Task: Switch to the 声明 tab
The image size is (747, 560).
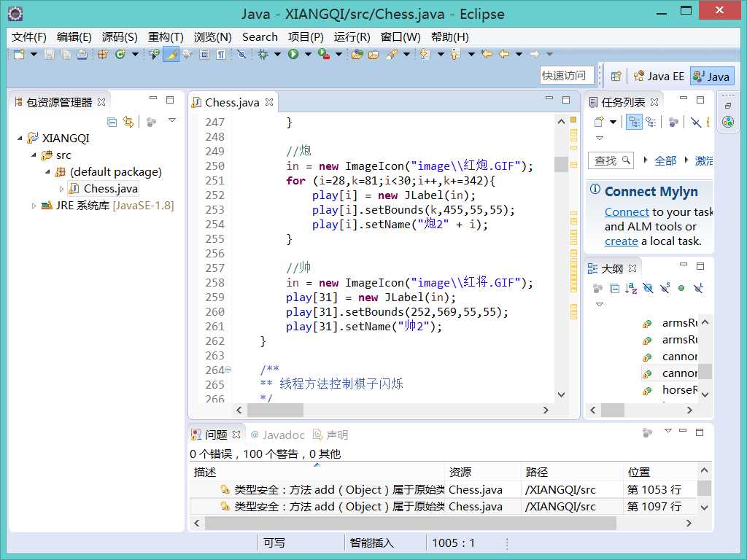Action: pyautogui.click(x=330, y=435)
